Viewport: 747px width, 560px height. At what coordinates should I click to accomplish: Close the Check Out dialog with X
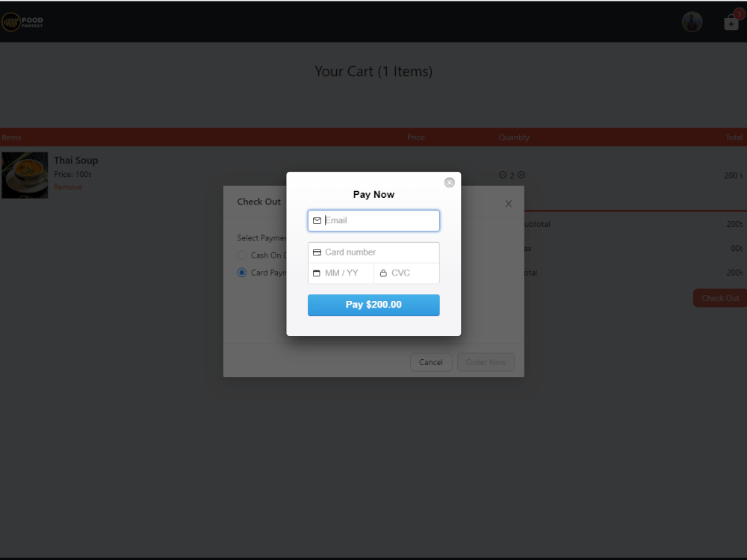click(x=508, y=204)
